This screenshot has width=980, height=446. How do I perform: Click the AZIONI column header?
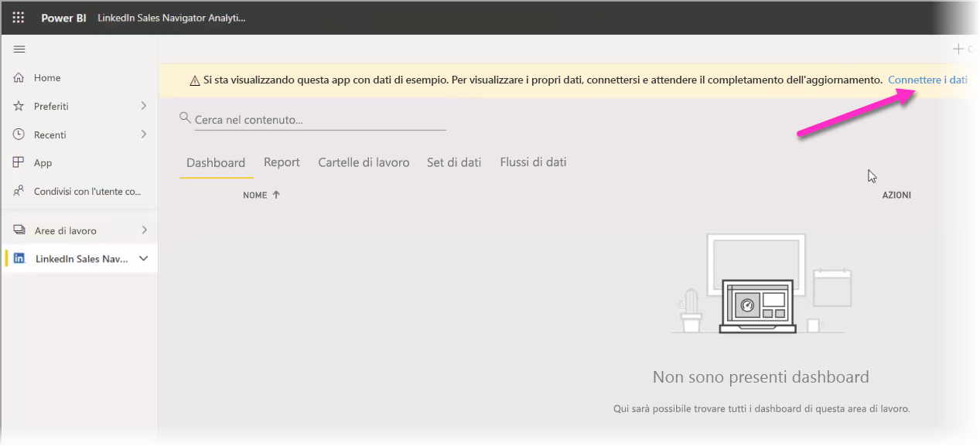[896, 195]
